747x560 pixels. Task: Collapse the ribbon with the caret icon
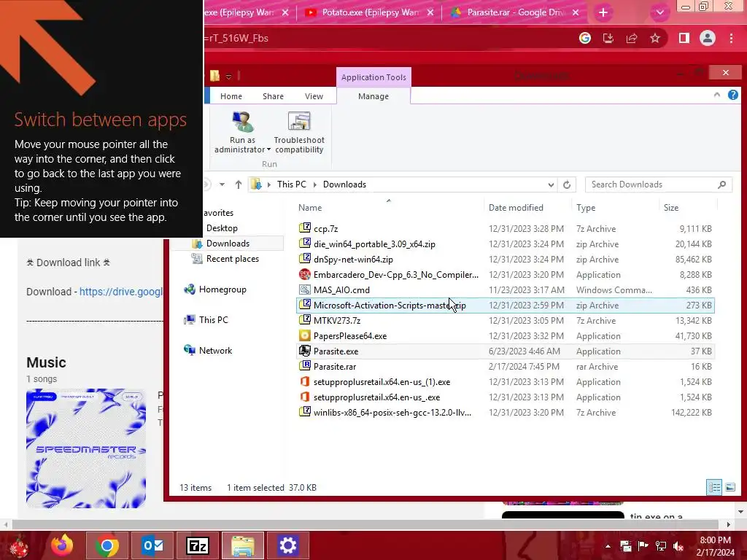pos(716,96)
